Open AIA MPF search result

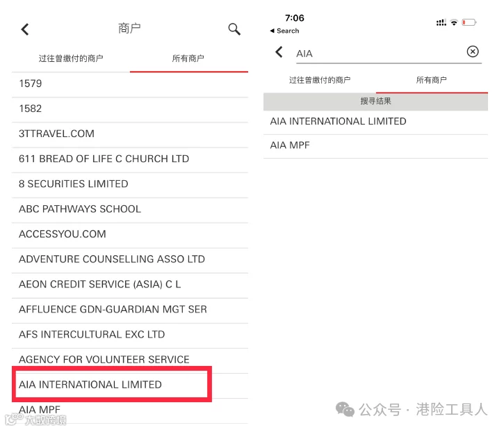(x=375, y=145)
